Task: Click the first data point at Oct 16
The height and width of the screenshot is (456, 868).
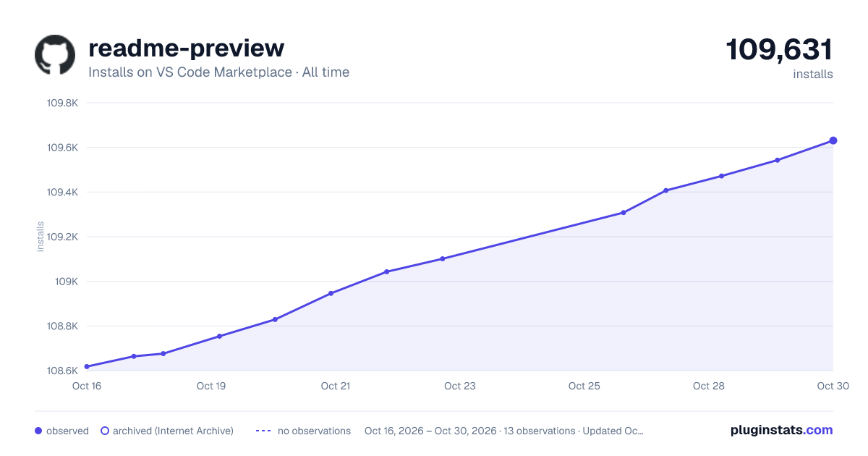Action: pos(87,366)
